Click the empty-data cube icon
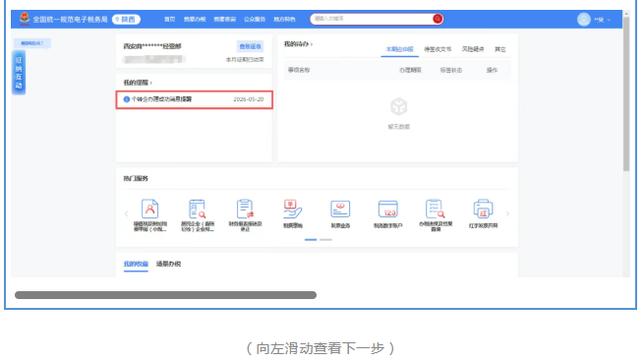This screenshot has height=362, width=644. pos(399,107)
